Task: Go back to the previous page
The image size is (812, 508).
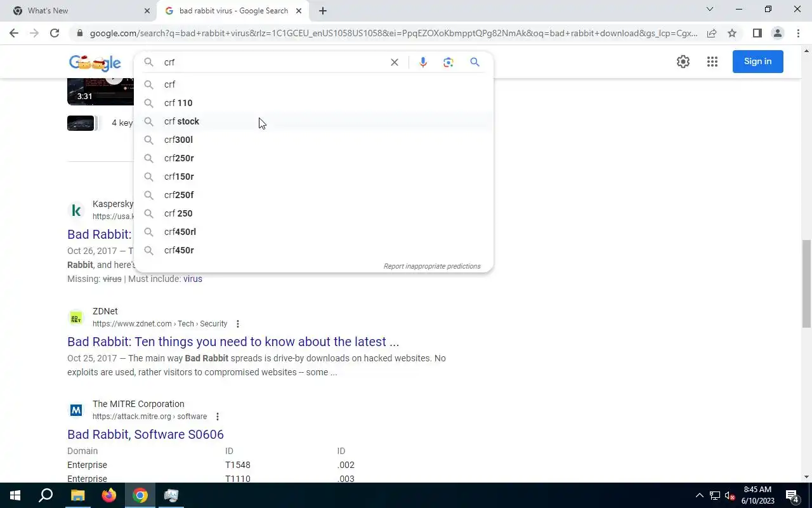Action: point(14,33)
